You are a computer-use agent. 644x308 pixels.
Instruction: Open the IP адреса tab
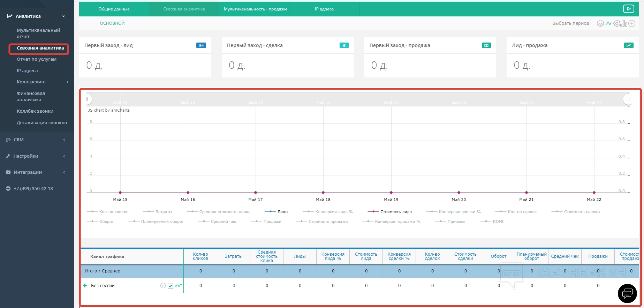(324, 9)
